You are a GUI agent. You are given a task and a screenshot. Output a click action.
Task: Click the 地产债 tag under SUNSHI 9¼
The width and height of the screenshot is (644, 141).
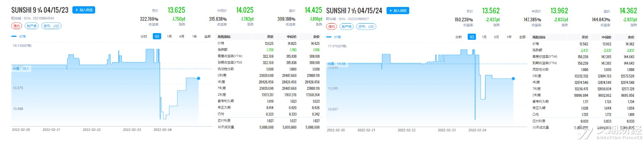(32, 26)
